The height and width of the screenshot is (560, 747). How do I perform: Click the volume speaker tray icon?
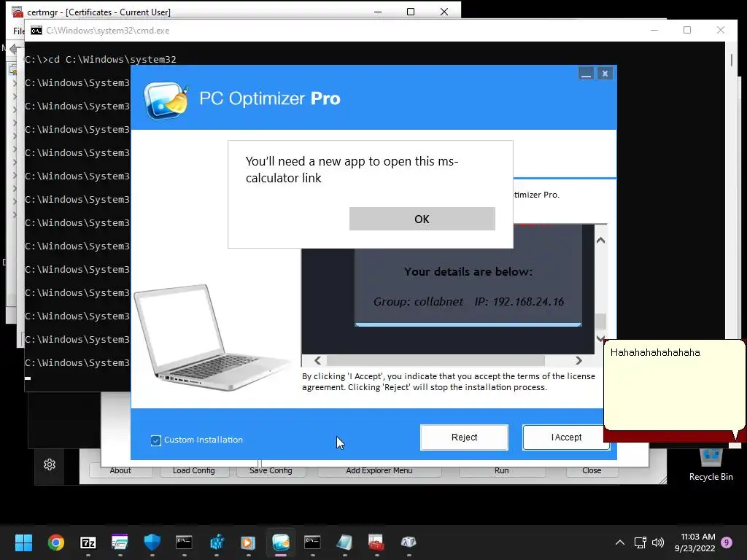point(658,542)
